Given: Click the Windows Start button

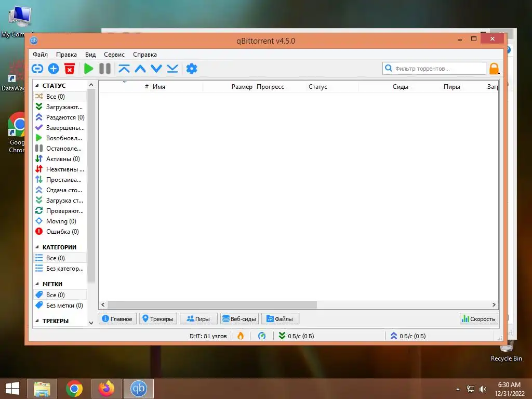Looking at the screenshot, I should (12, 389).
